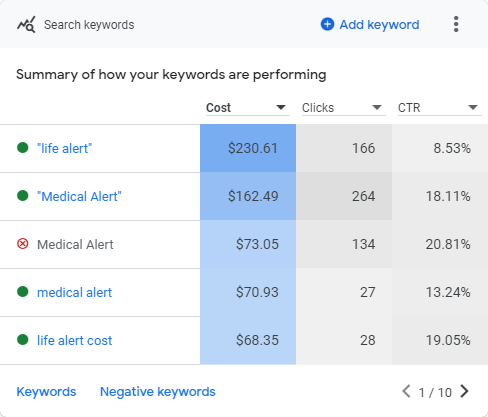Click the red removed icon for Medical Alert

click(23, 244)
